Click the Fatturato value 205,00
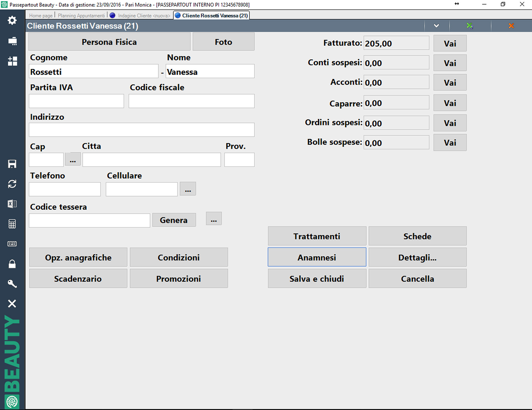The height and width of the screenshot is (410, 532). pos(396,43)
